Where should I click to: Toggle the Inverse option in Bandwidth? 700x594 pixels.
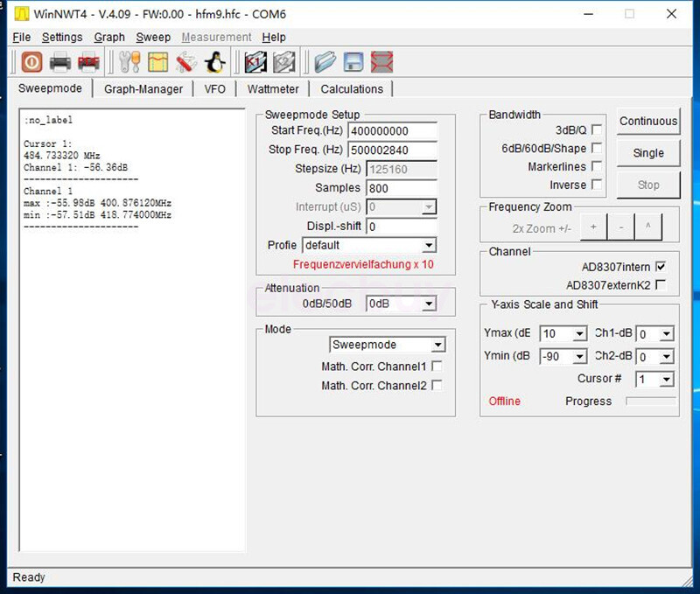[x=595, y=185]
